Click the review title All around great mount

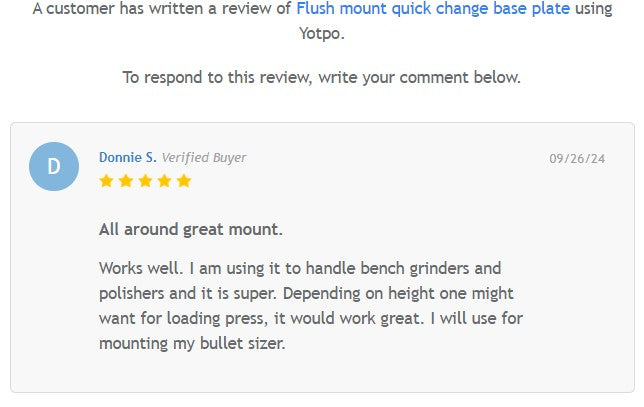190,229
